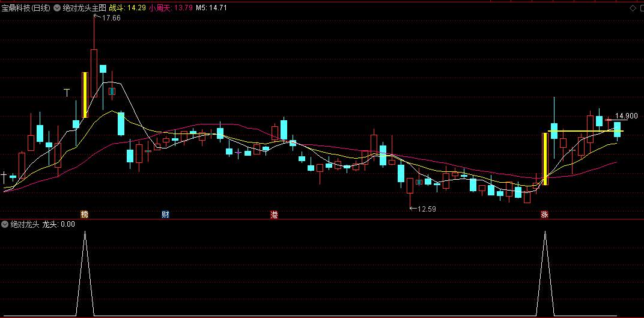644x318 pixels.
Task: Open the 绝对龙头主图 indicator dropdown arrow
Action: coord(56,8)
